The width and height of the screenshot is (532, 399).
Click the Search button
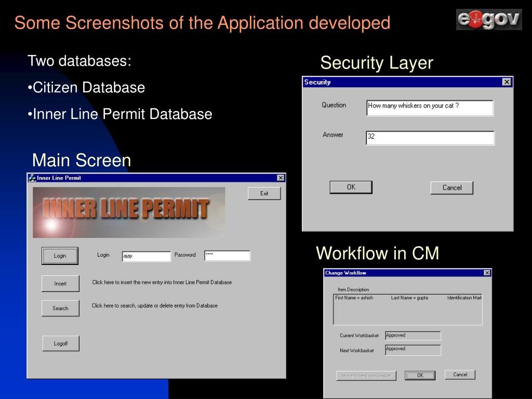pos(60,308)
